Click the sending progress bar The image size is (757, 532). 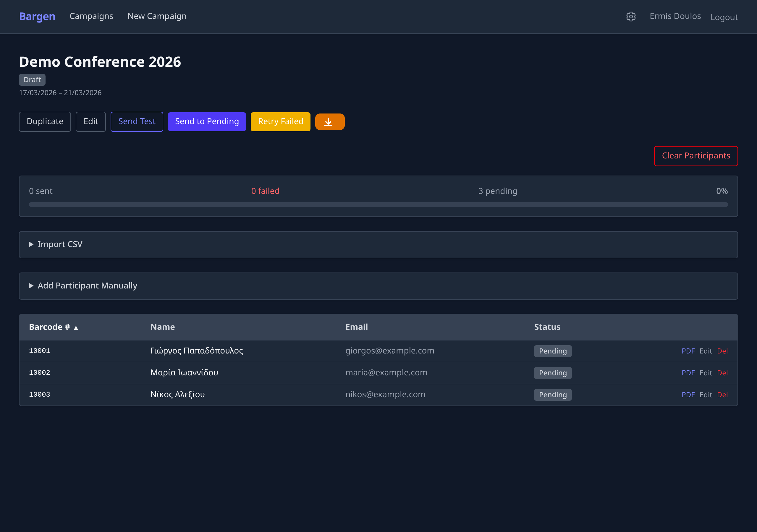[378, 205]
